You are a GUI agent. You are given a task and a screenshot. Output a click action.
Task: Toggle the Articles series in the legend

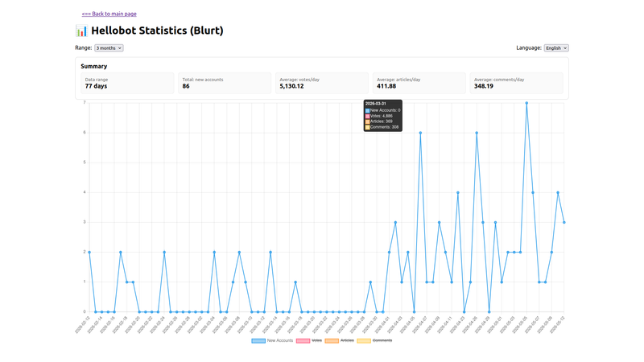pyautogui.click(x=339, y=340)
